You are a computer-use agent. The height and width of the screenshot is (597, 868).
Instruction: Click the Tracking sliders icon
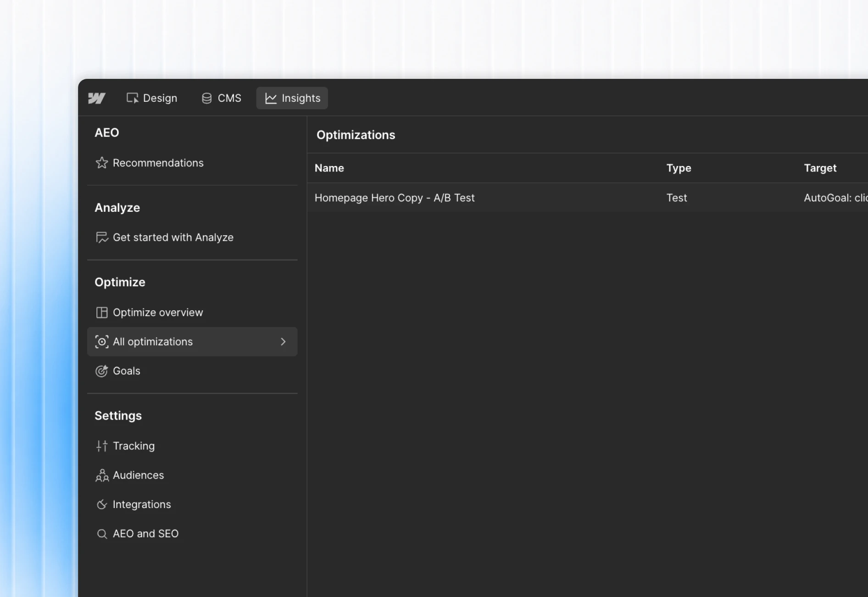tap(102, 446)
